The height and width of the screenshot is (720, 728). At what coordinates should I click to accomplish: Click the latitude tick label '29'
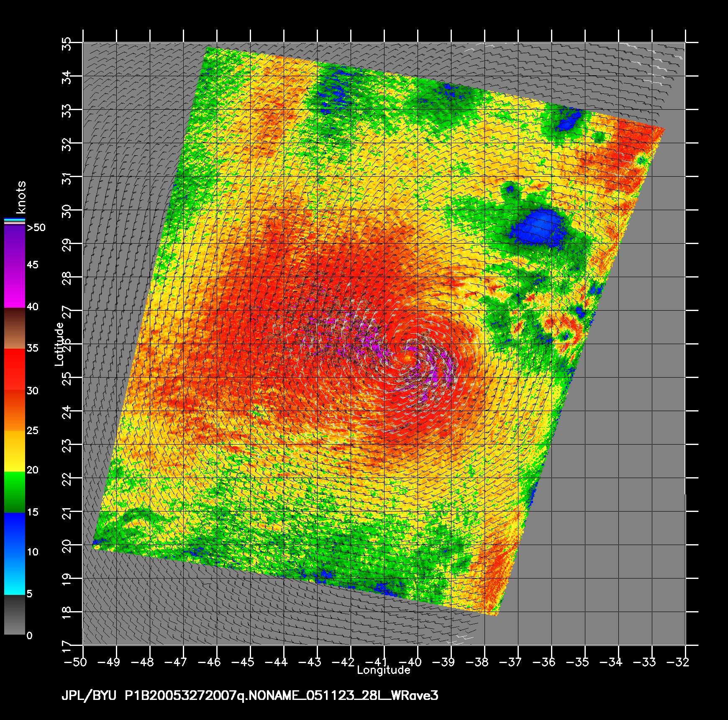click(x=67, y=244)
